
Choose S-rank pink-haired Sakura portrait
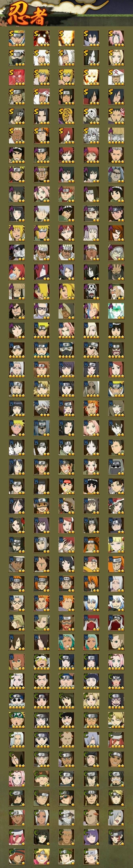tap(116, 38)
